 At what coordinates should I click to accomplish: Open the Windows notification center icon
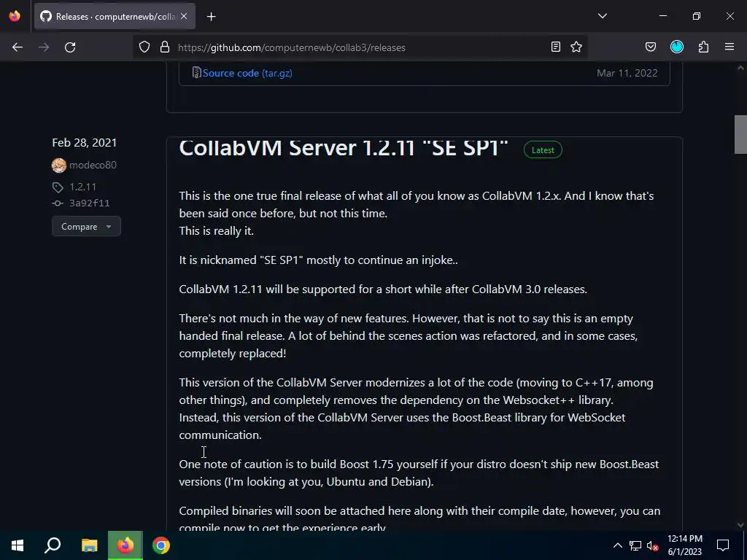(x=723, y=545)
